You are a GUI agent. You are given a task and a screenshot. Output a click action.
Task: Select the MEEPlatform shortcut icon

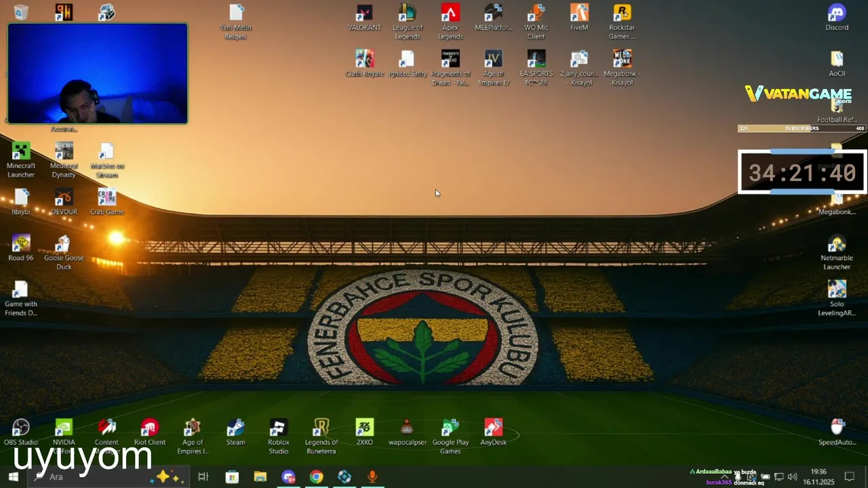click(x=493, y=18)
